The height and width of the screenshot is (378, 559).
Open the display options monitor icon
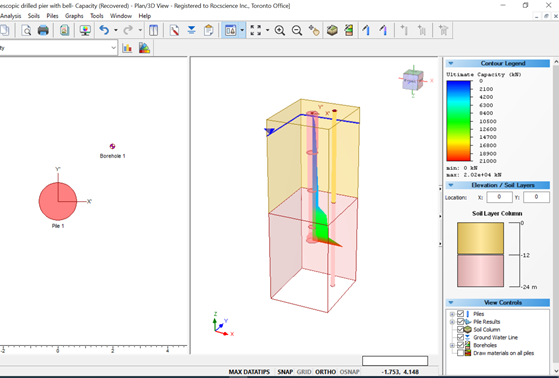(x=85, y=30)
